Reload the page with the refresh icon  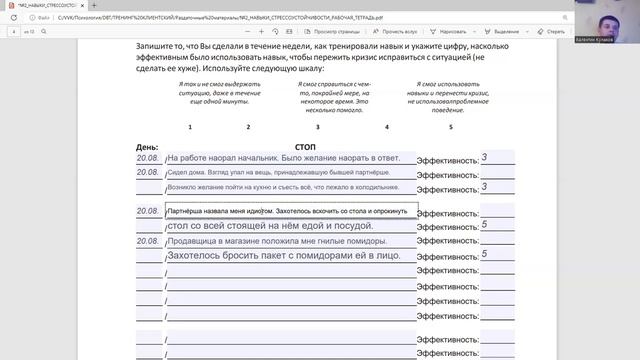point(14,18)
